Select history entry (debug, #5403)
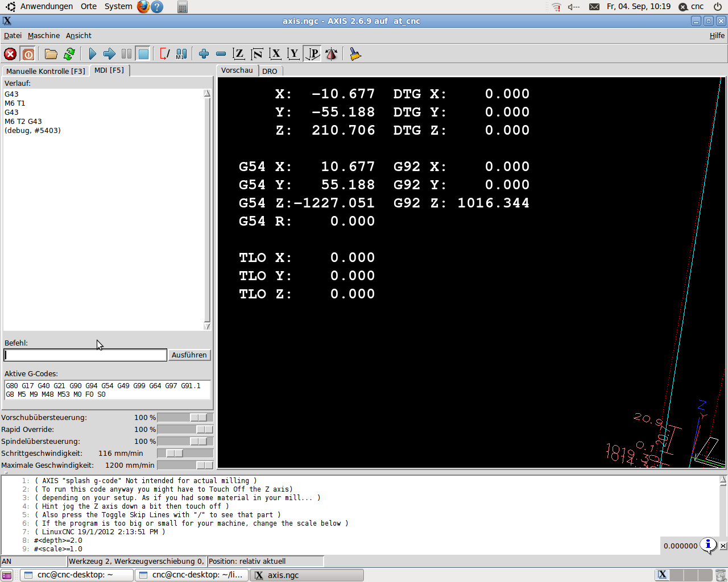The image size is (728, 582). [32, 131]
